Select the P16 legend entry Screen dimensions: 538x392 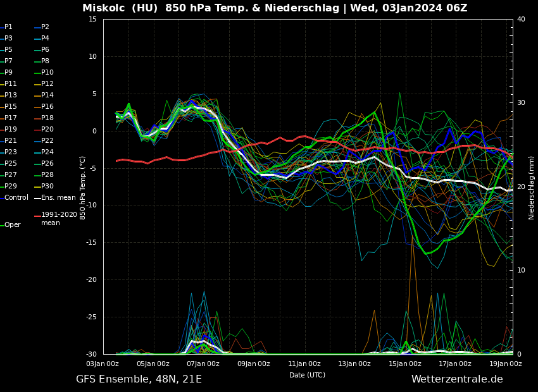click(47, 107)
